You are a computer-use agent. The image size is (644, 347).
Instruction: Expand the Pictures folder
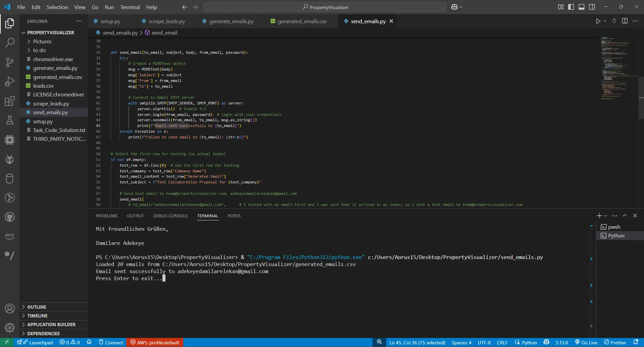(x=42, y=41)
